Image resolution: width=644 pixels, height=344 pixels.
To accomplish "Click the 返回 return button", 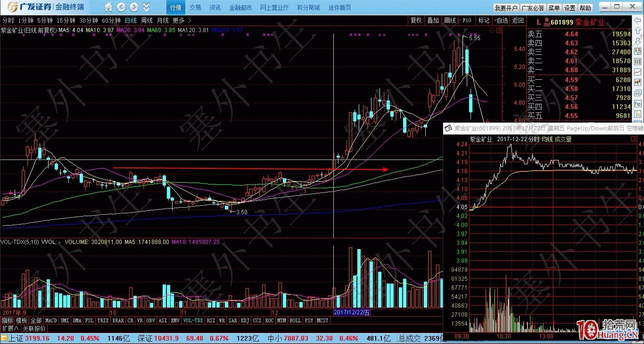I will click(518, 21).
